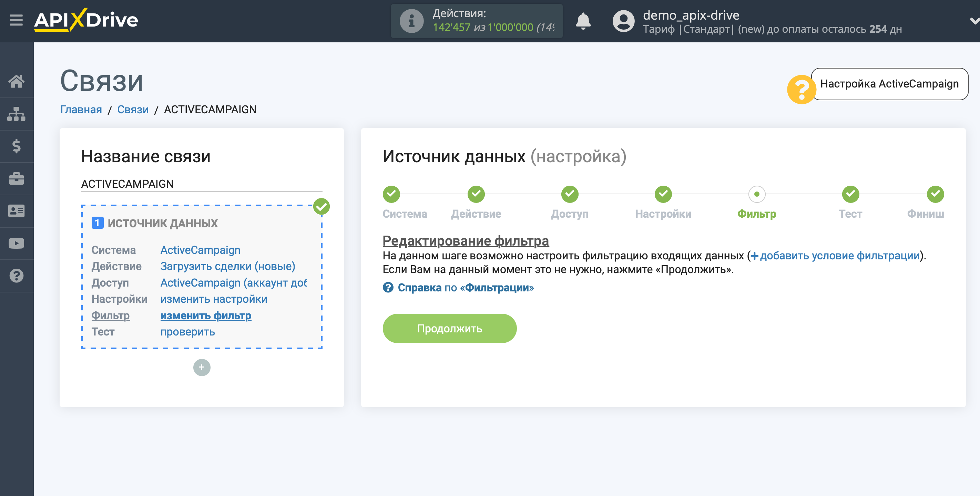The height and width of the screenshot is (496, 980).
Task: Open the YouTube video sidebar icon
Action: (x=16, y=244)
